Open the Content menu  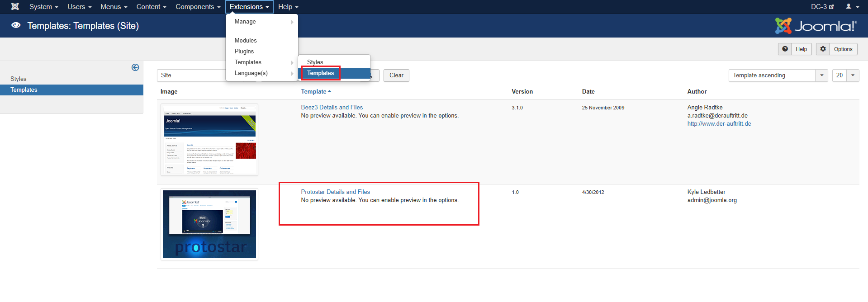point(152,7)
